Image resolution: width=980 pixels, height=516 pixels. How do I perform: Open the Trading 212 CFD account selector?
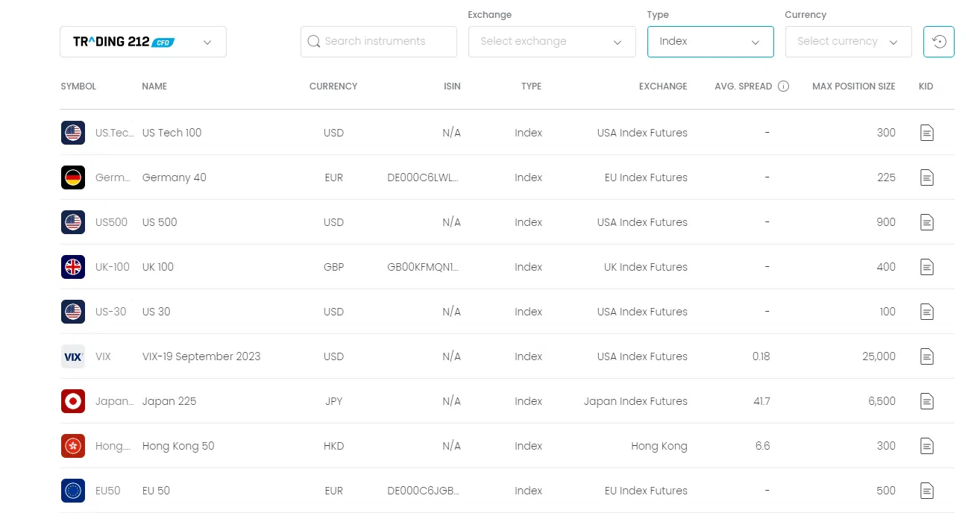coord(143,42)
